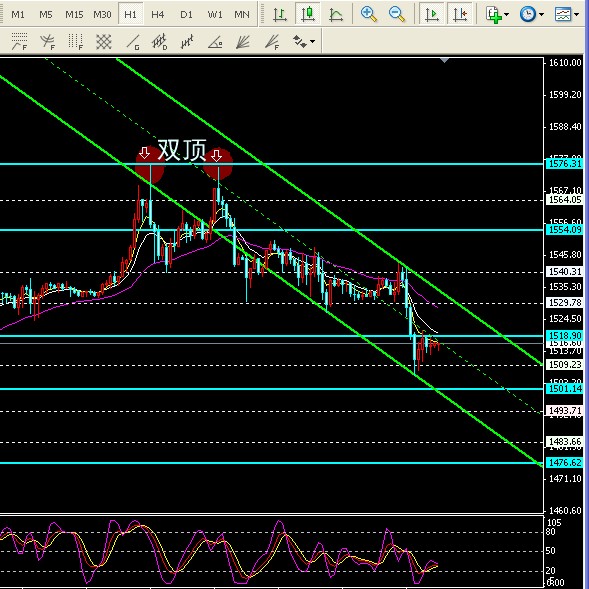The height and width of the screenshot is (589, 589).
Task: Switch to the H1 timeframe
Action: click(x=130, y=15)
